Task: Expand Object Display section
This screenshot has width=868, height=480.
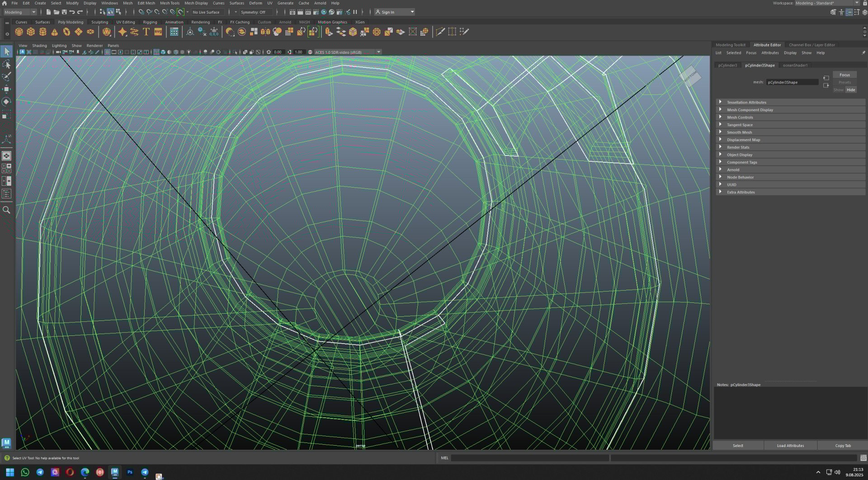Action: [791, 155]
